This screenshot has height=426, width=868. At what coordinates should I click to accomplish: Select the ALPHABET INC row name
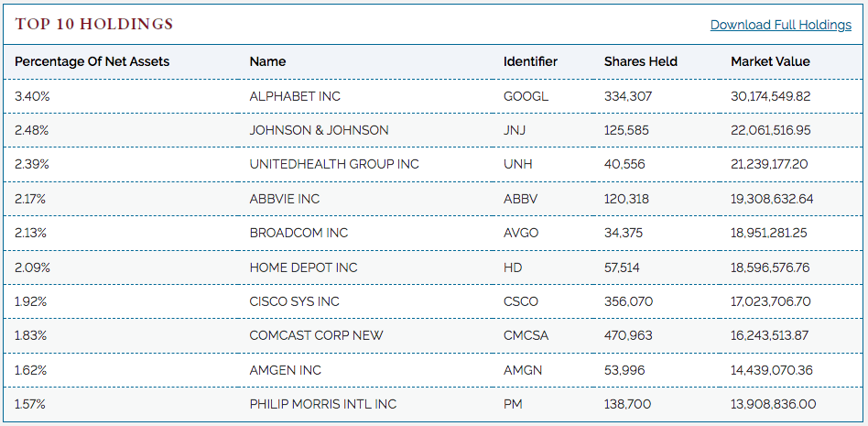point(295,96)
